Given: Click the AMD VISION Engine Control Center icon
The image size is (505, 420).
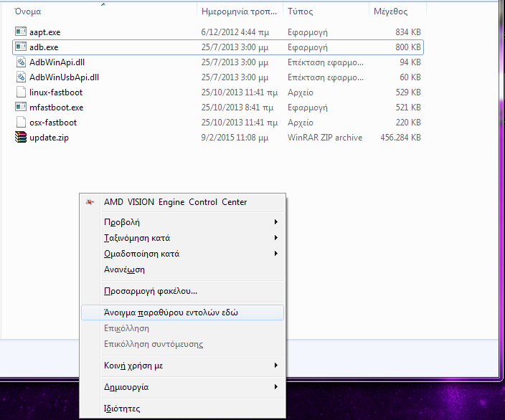Looking at the screenshot, I should pos(90,202).
